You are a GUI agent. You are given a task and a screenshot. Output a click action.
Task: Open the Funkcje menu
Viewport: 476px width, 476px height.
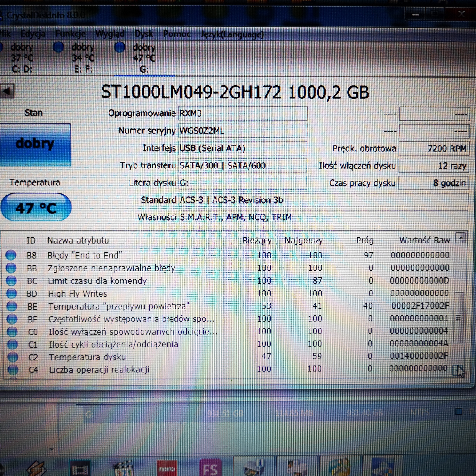coord(70,34)
